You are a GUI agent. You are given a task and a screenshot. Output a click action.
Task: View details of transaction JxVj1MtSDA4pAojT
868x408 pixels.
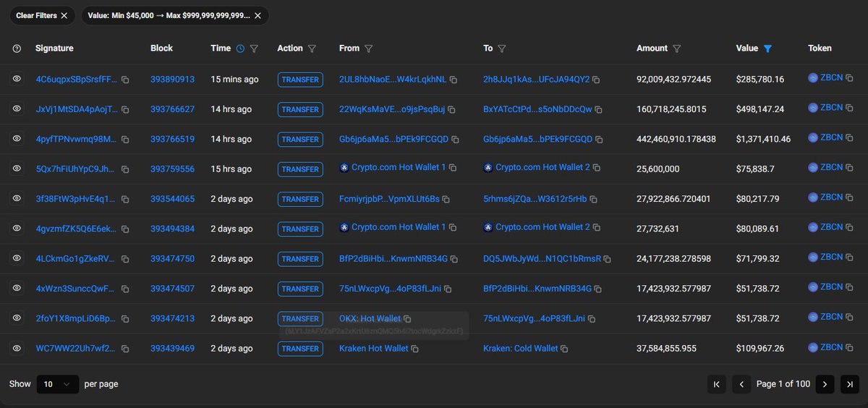tap(17, 109)
